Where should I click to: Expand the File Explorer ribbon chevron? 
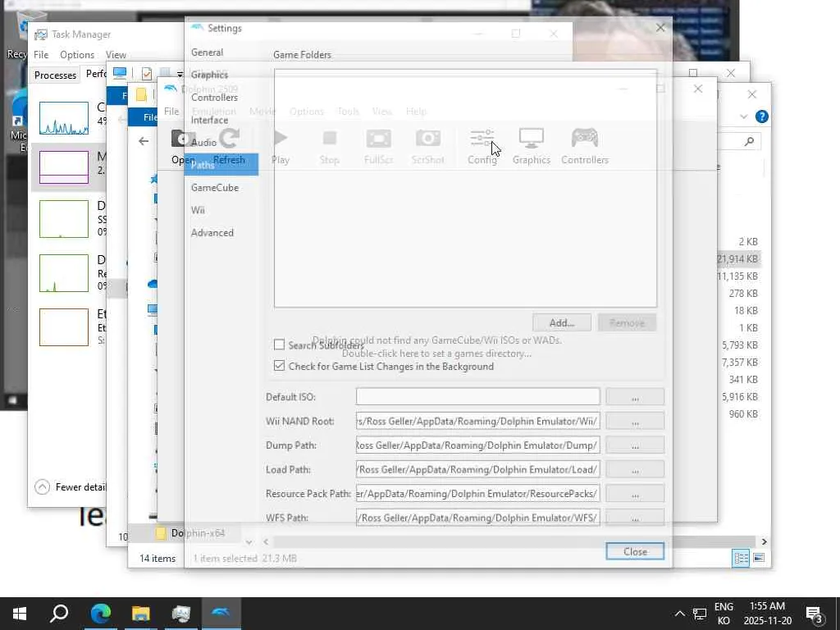tap(743, 116)
